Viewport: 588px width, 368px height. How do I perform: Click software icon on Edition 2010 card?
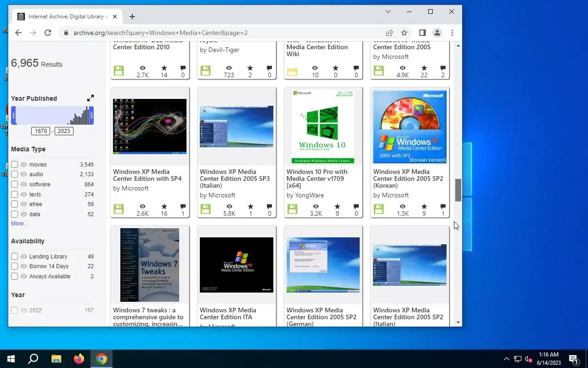(x=119, y=71)
